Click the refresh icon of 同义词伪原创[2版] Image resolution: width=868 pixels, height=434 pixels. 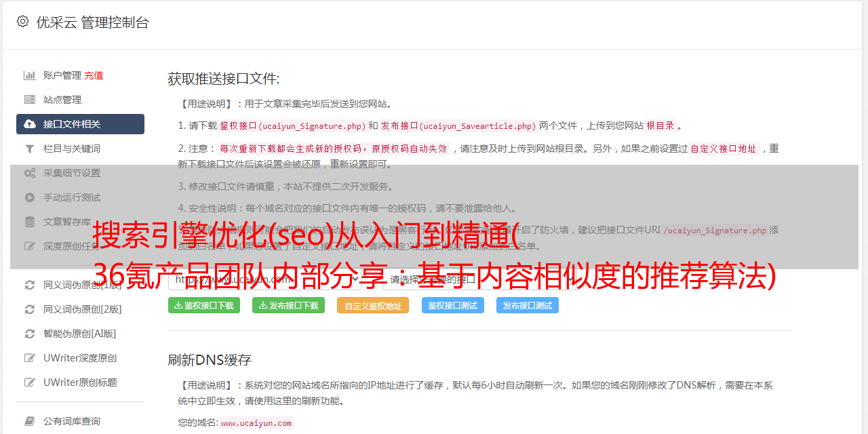point(30,309)
